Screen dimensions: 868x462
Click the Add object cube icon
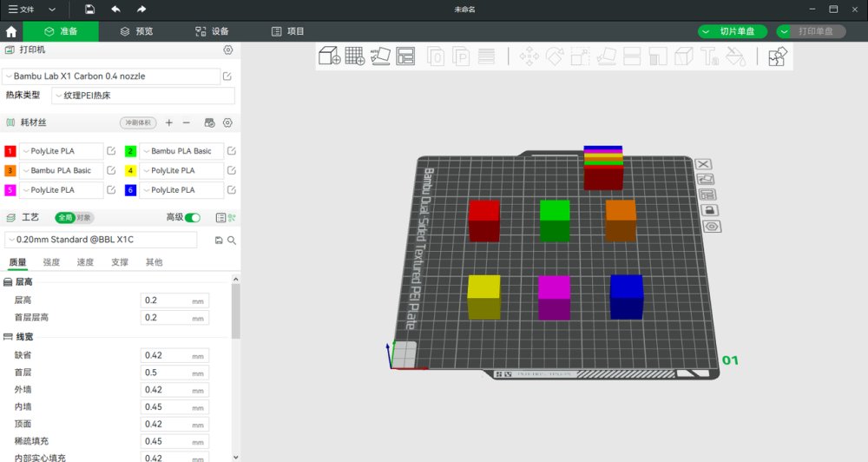coord(329,56)
